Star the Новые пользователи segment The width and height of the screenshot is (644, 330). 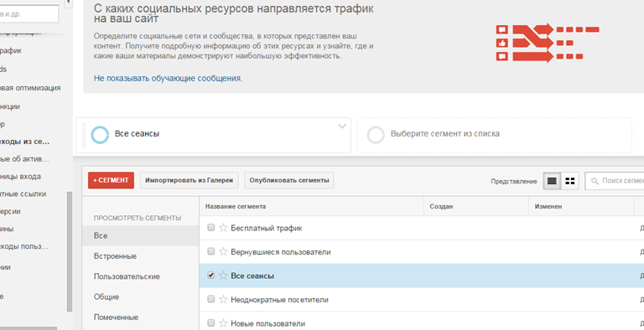tap(223, 323)
